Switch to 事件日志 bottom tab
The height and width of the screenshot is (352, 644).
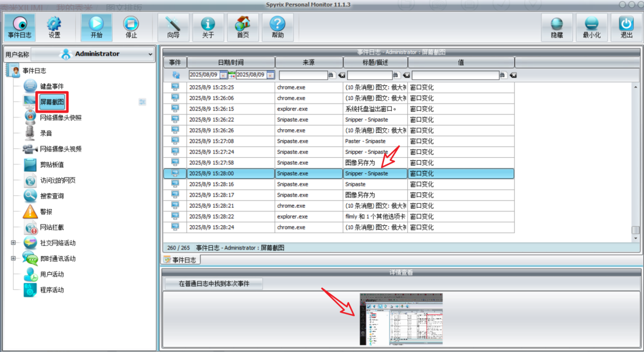coord(180,260)
